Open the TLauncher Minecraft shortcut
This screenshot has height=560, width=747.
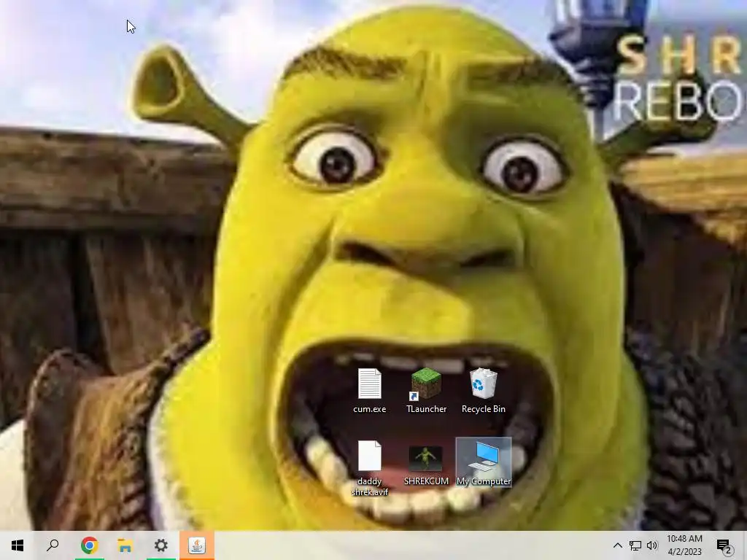426,384
